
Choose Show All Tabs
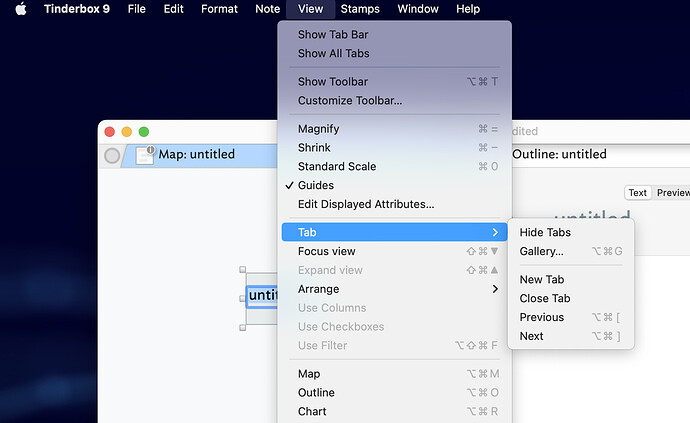point(394,53)
